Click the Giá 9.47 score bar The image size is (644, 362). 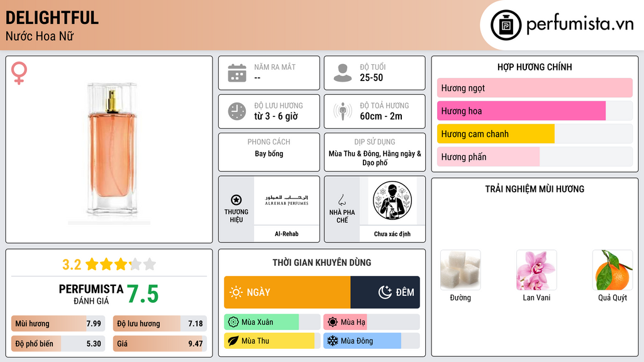tap(160, 344)
